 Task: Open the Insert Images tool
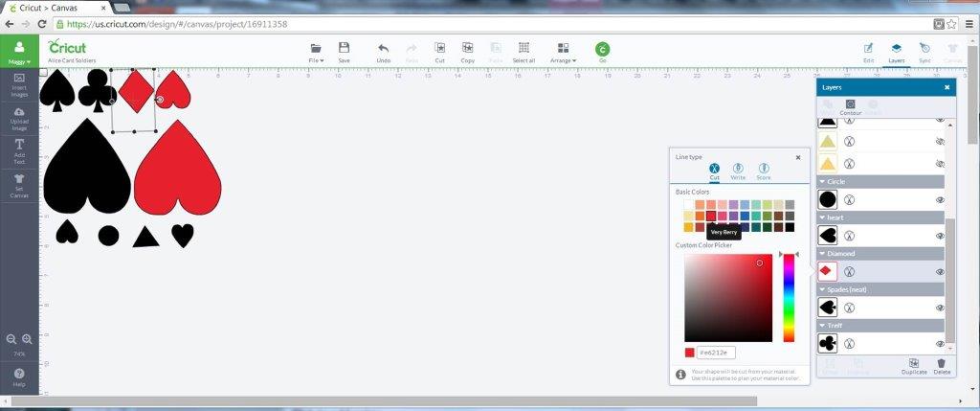(x=19, y=85)
